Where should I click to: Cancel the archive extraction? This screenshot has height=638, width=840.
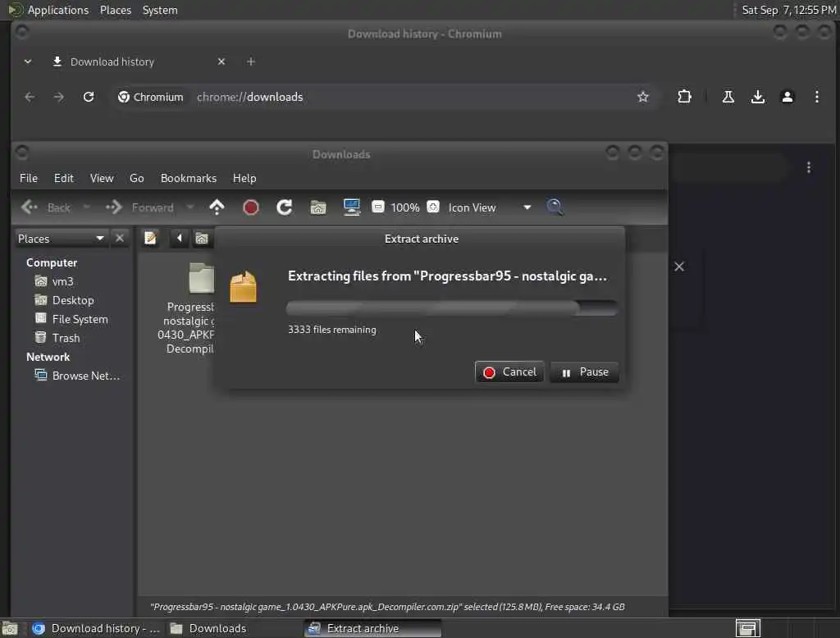point(509,371)
